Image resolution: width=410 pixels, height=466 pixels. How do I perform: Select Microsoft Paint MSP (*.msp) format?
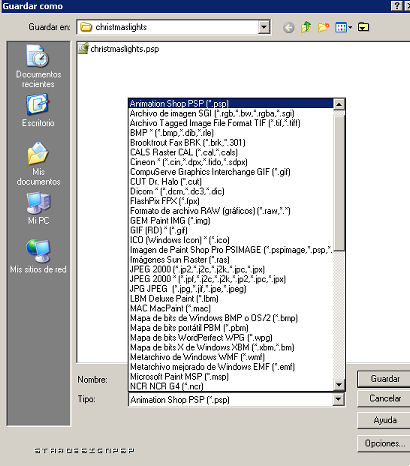231,377
